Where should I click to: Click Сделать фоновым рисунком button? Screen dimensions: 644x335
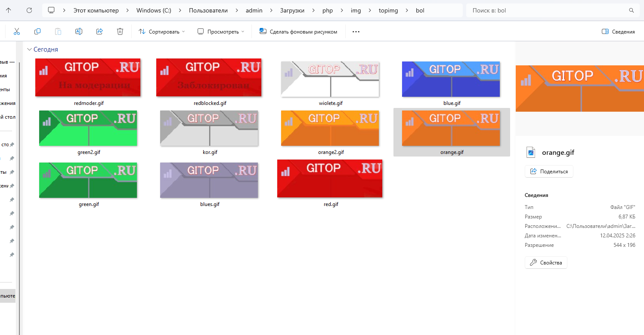pos(298,31)
